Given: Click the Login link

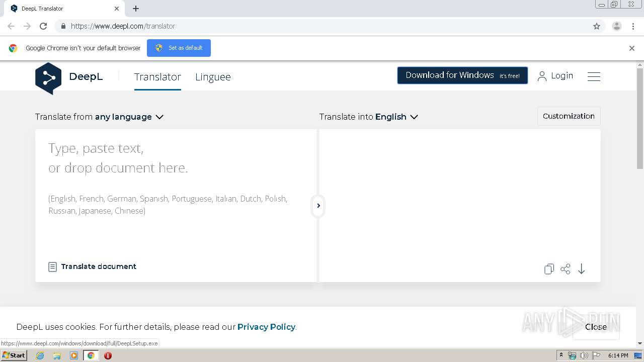Looking at the screenshot, I should coord(555,76).
